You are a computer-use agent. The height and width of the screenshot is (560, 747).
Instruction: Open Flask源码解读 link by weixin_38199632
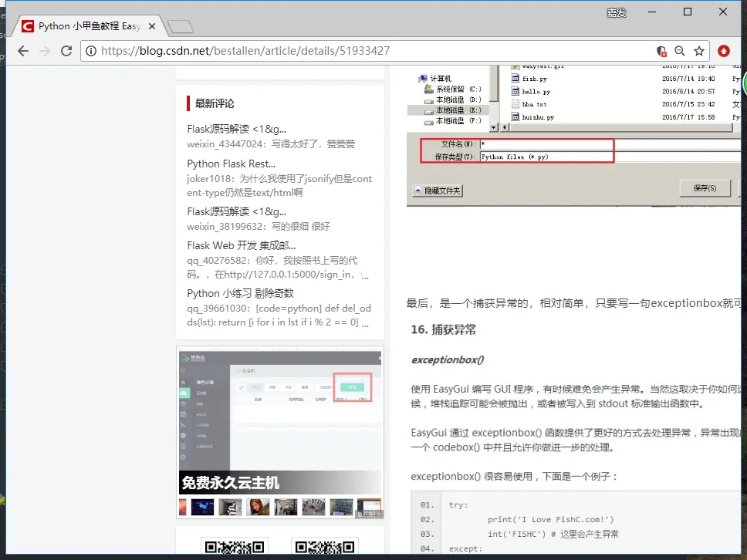click(x=237, y=211)
